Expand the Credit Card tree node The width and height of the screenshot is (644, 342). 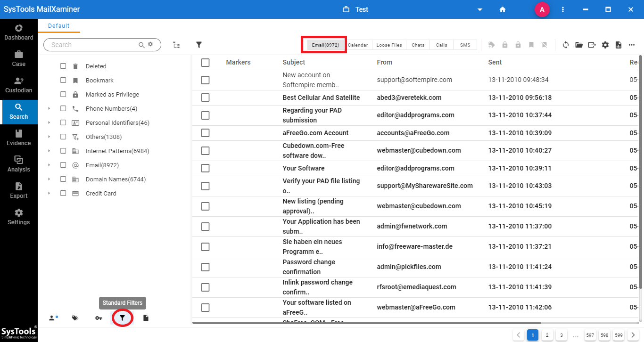49,193
